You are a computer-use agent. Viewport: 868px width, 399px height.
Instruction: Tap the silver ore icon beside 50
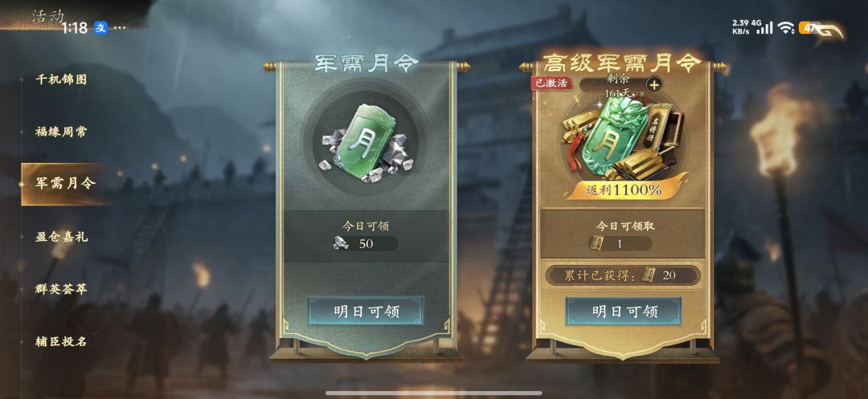(341, 243)
